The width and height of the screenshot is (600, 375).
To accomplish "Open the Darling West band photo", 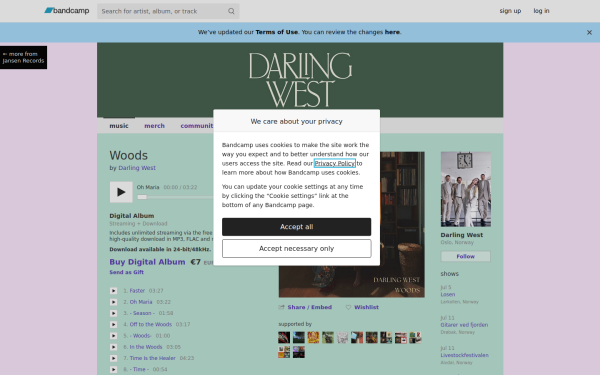I will [x=466, y=189].
